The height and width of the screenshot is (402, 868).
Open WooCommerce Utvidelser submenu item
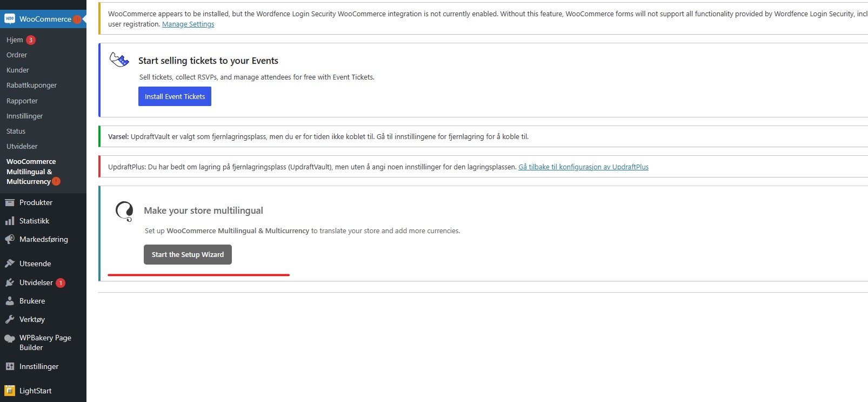point(22,146)
